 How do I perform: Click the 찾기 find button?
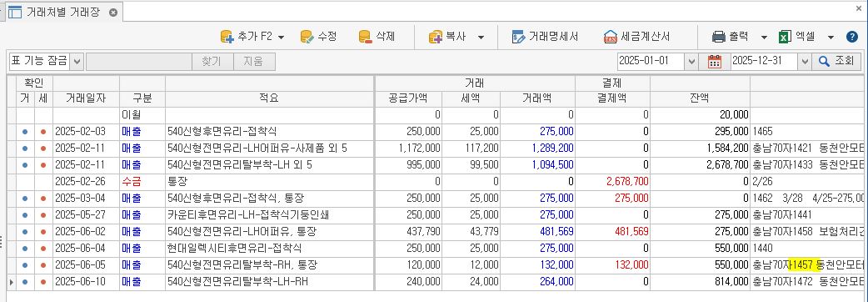coord(212,62)
